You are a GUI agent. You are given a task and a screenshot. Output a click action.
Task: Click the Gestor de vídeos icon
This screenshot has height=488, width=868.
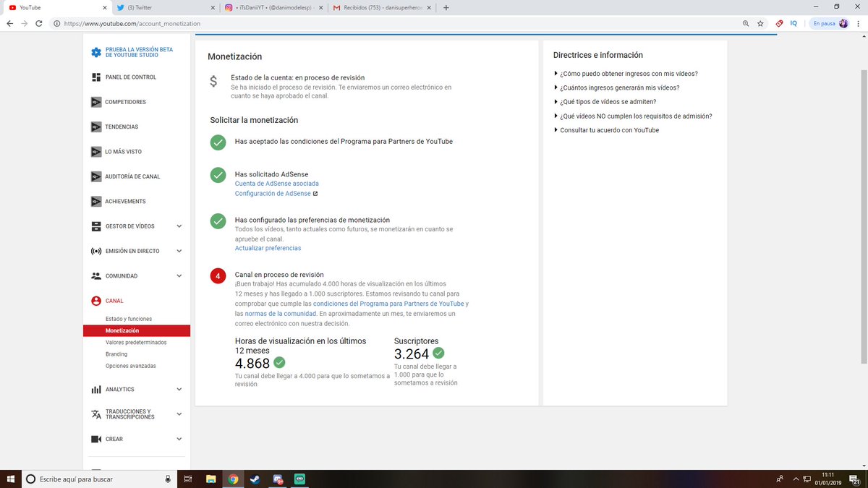[x=96, y=226]
